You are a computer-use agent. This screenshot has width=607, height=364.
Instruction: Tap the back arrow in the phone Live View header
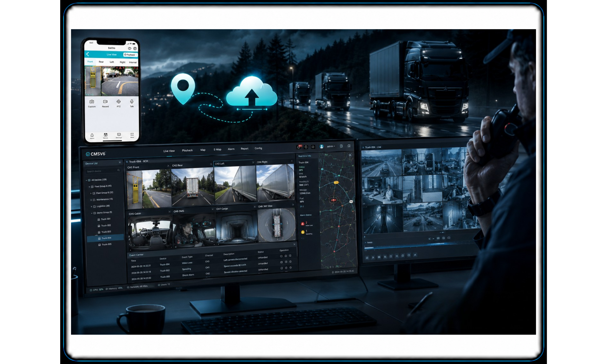pos(88,54)
